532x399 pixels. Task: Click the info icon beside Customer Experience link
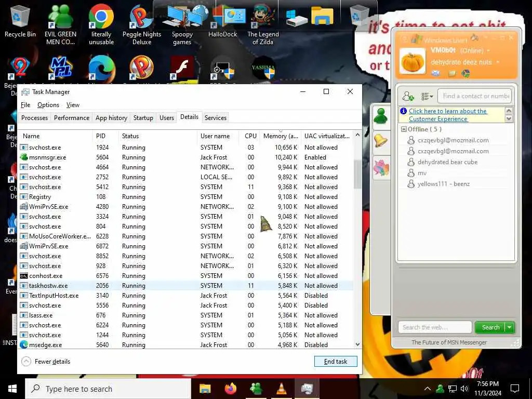coord(403,111)
